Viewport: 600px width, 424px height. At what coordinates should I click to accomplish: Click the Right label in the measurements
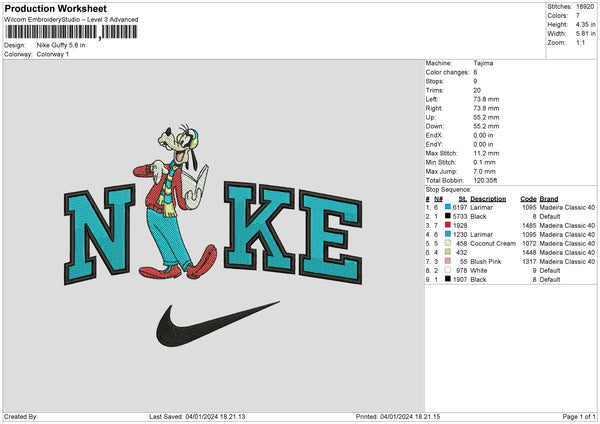click(x=434, y=108)
